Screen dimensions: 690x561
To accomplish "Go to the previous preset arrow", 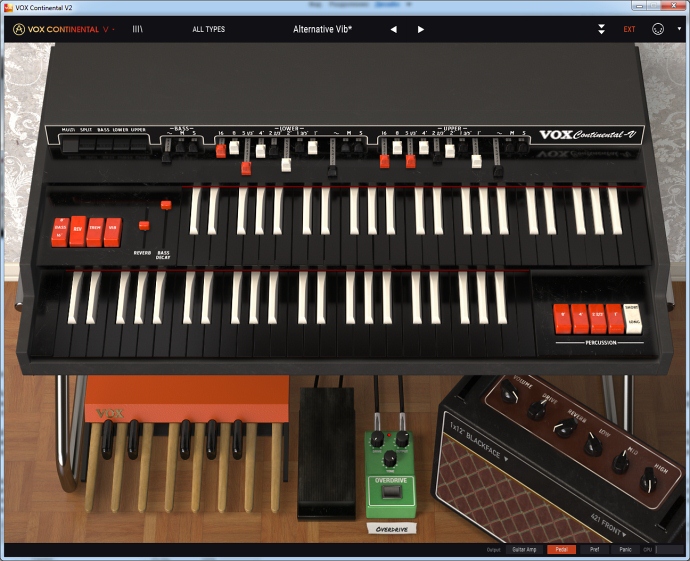I will [x=393, y=29].
